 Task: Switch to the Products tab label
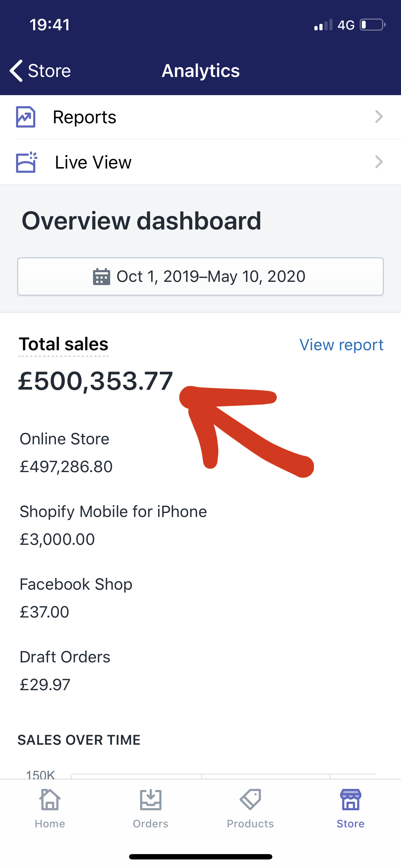250,823
